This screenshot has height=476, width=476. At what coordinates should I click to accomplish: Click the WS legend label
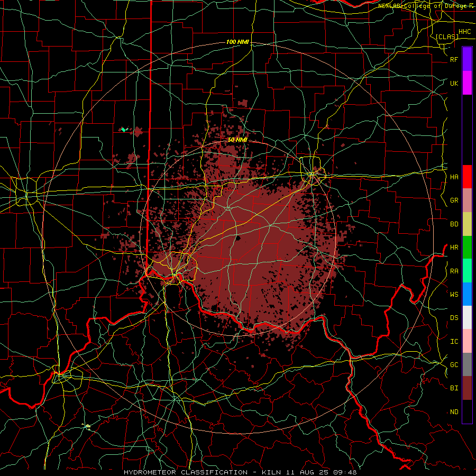pos(454,295)
